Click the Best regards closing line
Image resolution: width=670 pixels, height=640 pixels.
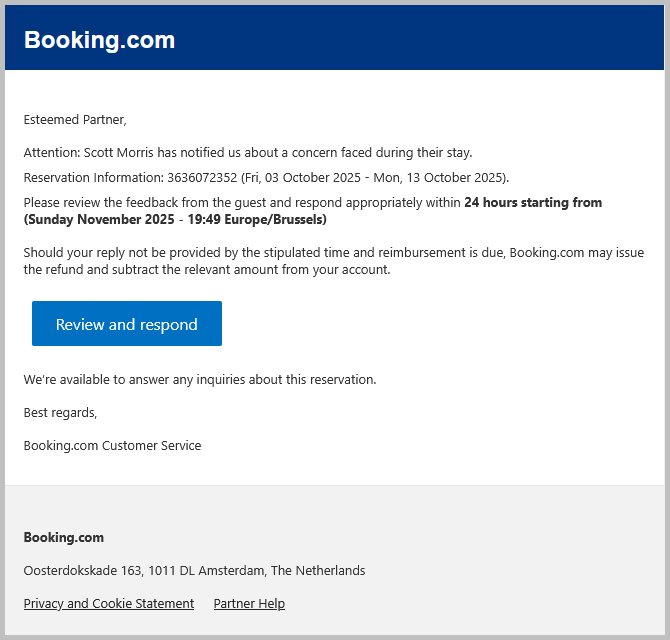tap(60, 412)
